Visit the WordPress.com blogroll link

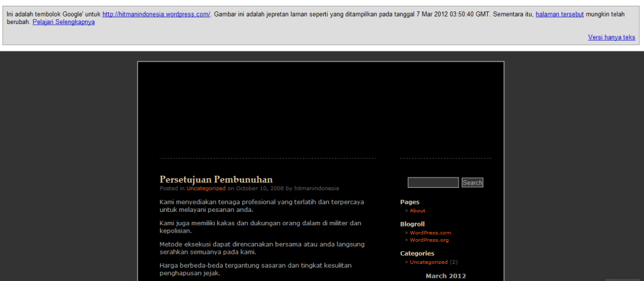point(430,233)
